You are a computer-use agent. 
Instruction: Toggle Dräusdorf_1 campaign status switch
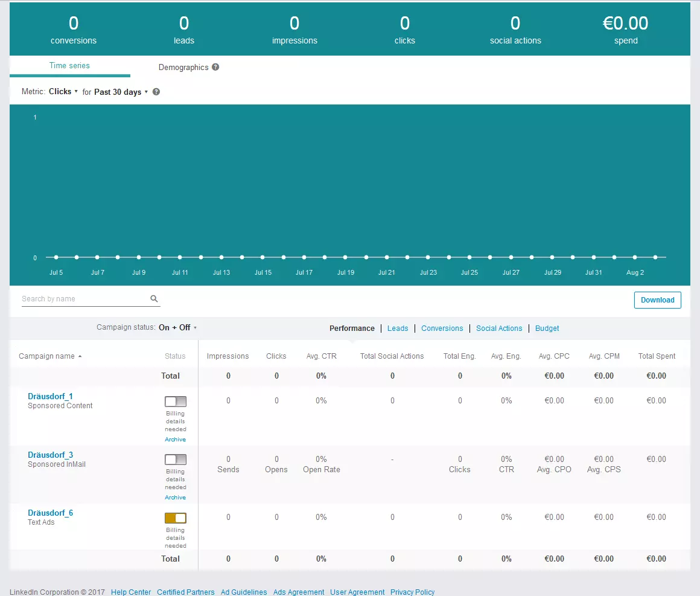176,402
